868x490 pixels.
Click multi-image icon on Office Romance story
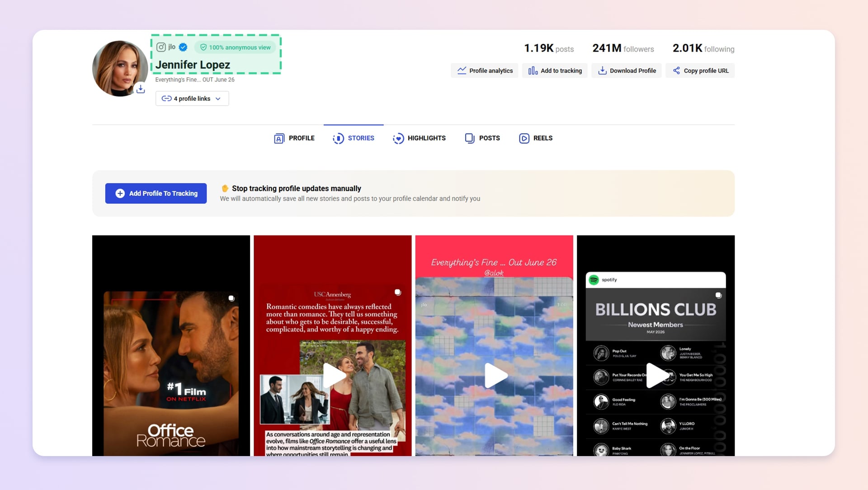231,298
